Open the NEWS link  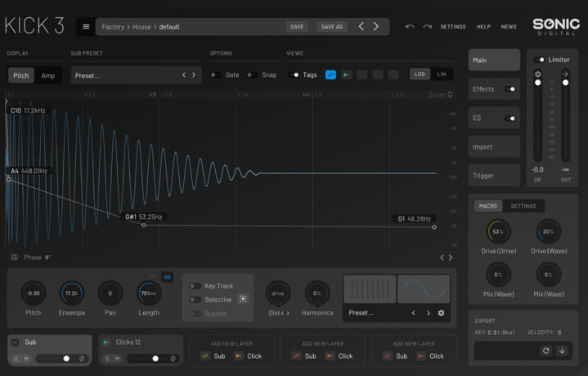click(x=509, y=27)
